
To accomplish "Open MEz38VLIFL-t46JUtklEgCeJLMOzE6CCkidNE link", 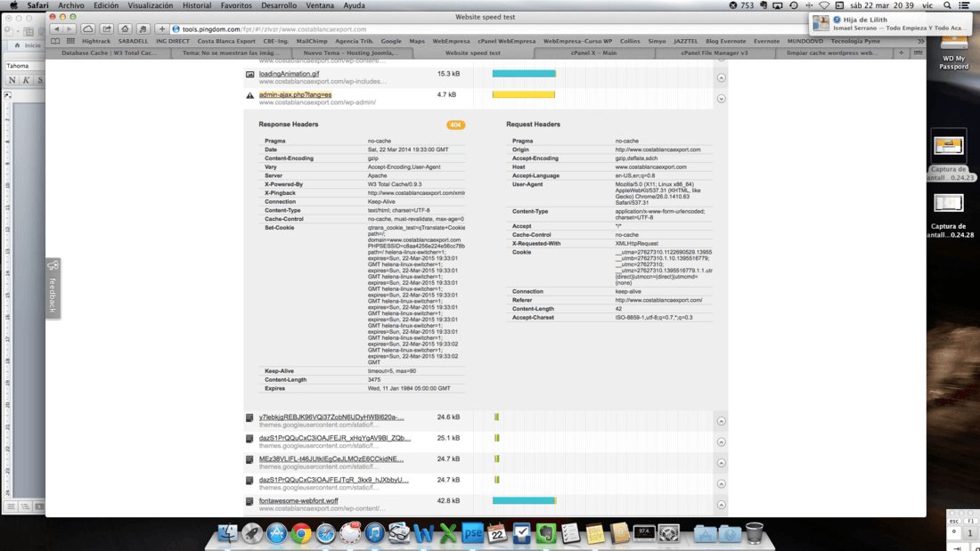I will coord(331,459).
